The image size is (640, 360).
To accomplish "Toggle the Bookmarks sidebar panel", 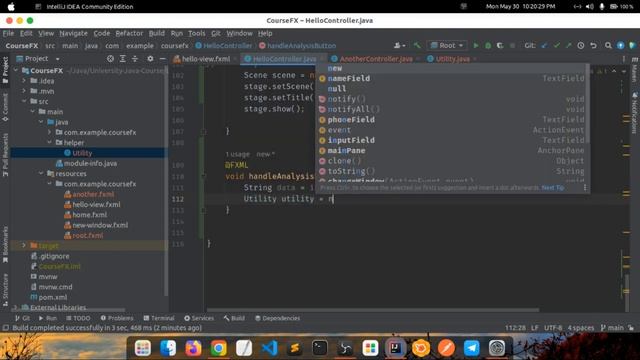I will [x=5, y=244].
